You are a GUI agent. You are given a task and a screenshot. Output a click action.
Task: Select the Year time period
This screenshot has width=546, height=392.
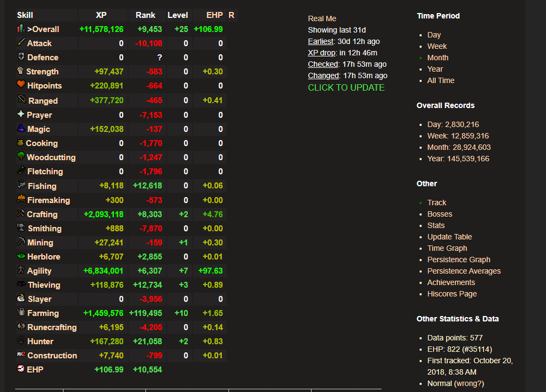point(435,69)
